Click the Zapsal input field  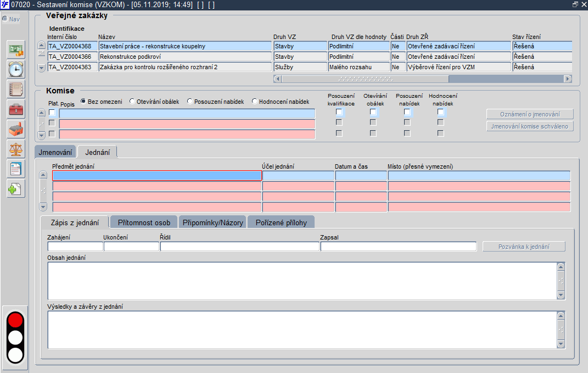[x=399, y=247]
